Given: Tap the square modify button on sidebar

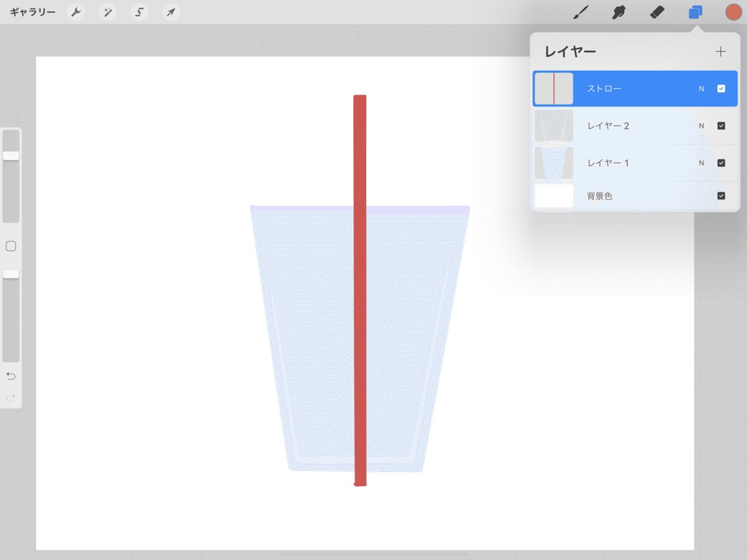Looking at the screenshot, I should (11, 246).
